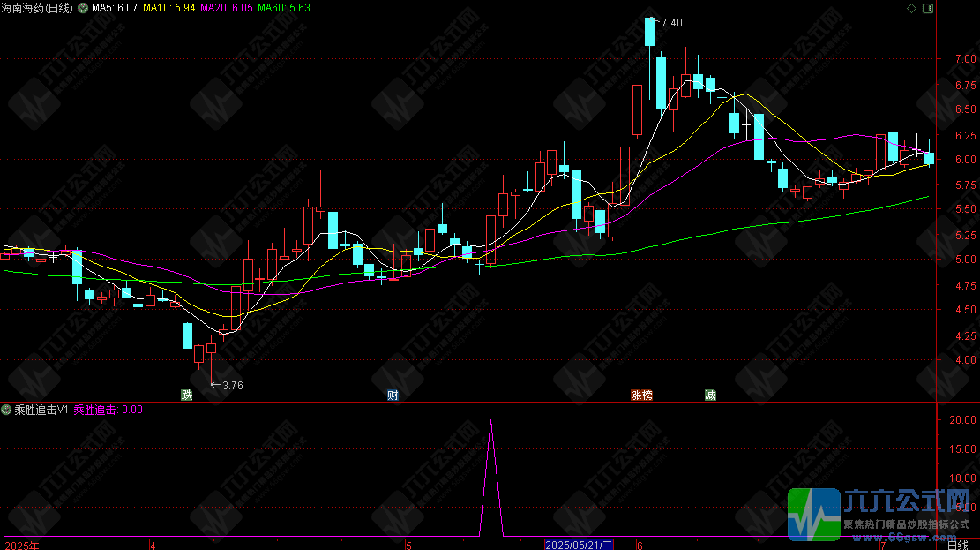
Task: Click month 7 on the time axis
Action: [882, 546]
